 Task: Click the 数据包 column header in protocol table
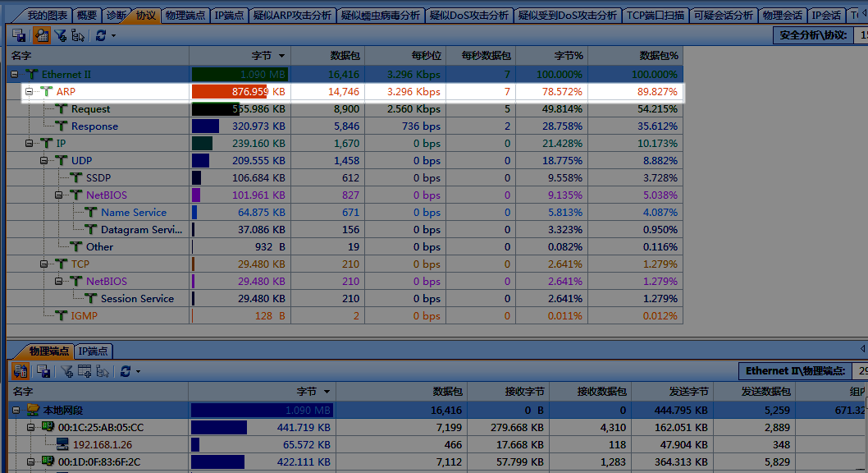pos(327,56)
